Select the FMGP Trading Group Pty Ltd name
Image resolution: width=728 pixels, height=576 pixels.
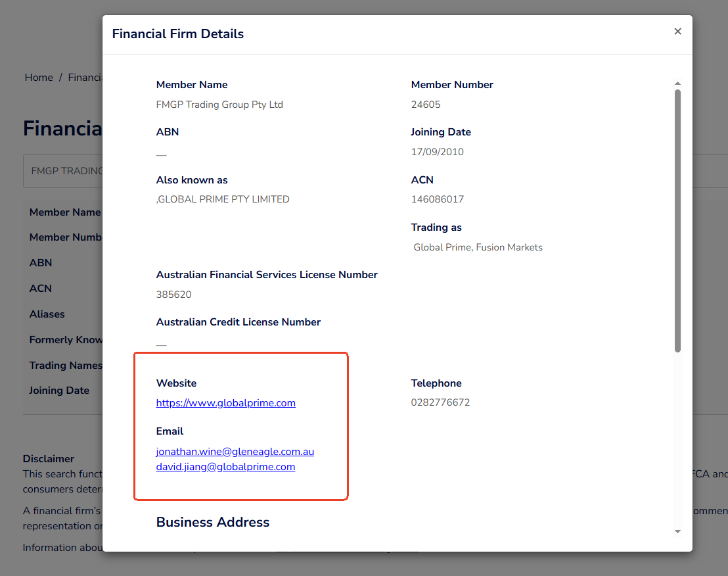219,105
